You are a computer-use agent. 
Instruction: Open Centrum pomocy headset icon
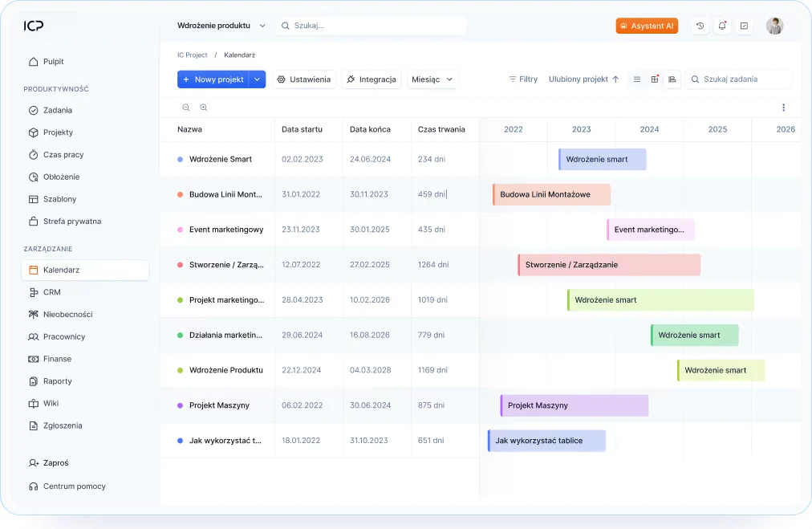34,486
